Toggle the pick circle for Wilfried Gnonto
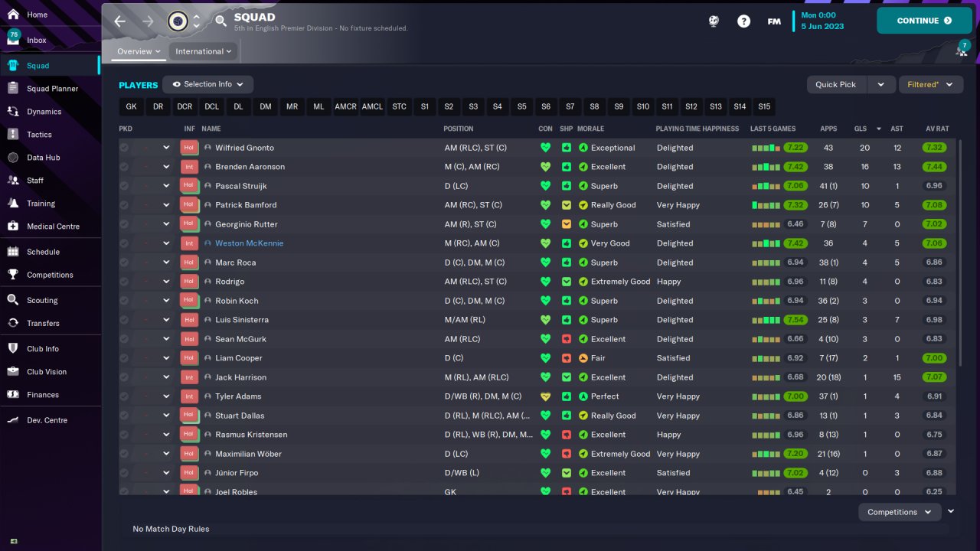This screenshot has width=980, height=551. 124,148
